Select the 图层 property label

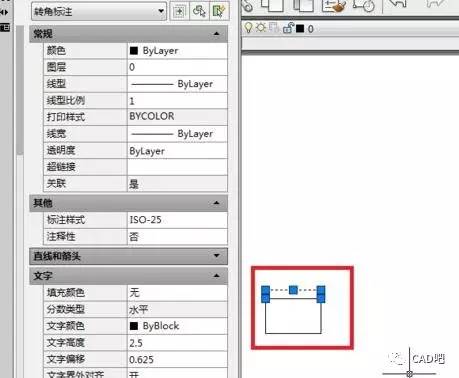(56, 67)
